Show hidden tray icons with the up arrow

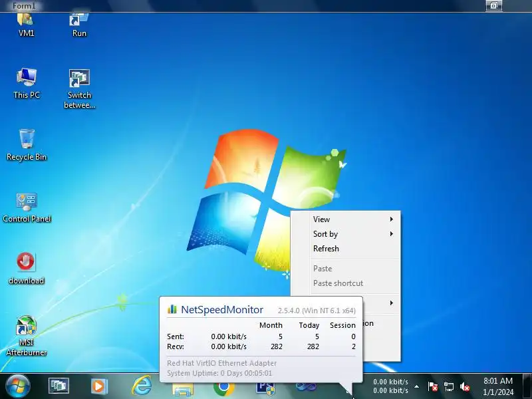click(417, 386)
